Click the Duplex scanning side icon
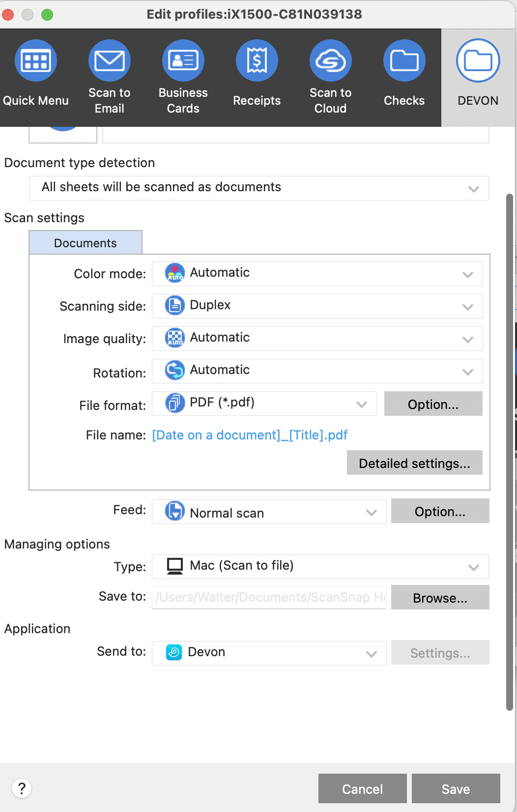Image resolution: width=517 pixels, height=812 pixels. click(174, 306)
